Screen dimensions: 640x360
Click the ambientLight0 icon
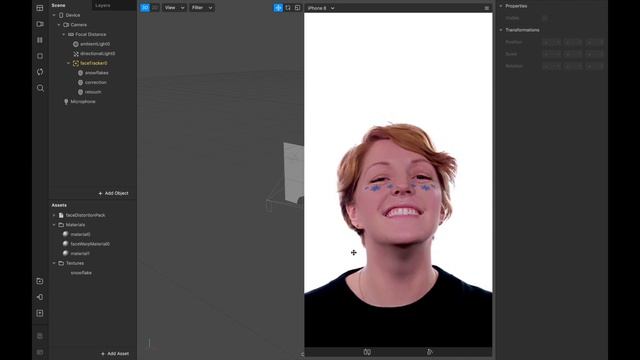76,44
